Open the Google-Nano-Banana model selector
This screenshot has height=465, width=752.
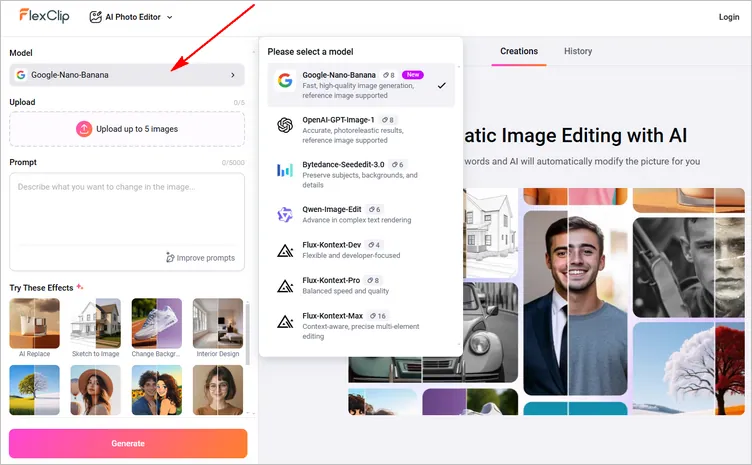pos(127,75)
